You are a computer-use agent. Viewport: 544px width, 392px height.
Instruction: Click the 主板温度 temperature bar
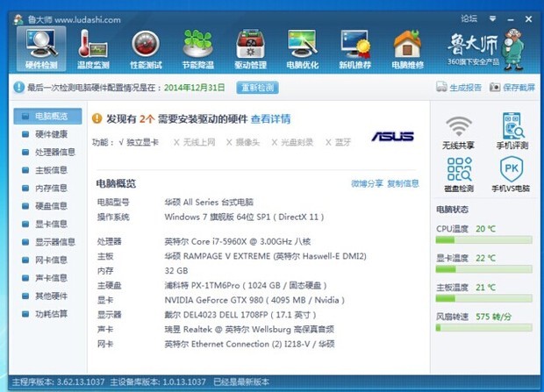pyautogui.click(x=483, y=298)
